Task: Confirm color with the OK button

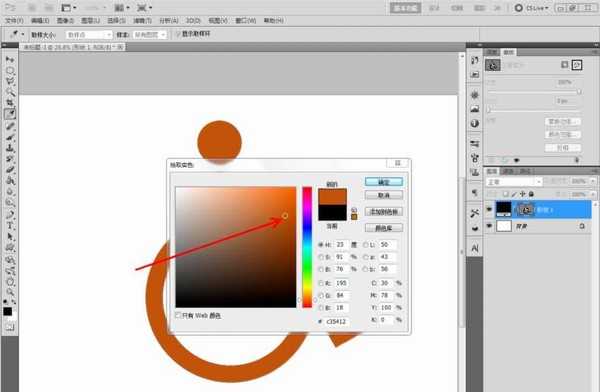Action: [384, 182]
